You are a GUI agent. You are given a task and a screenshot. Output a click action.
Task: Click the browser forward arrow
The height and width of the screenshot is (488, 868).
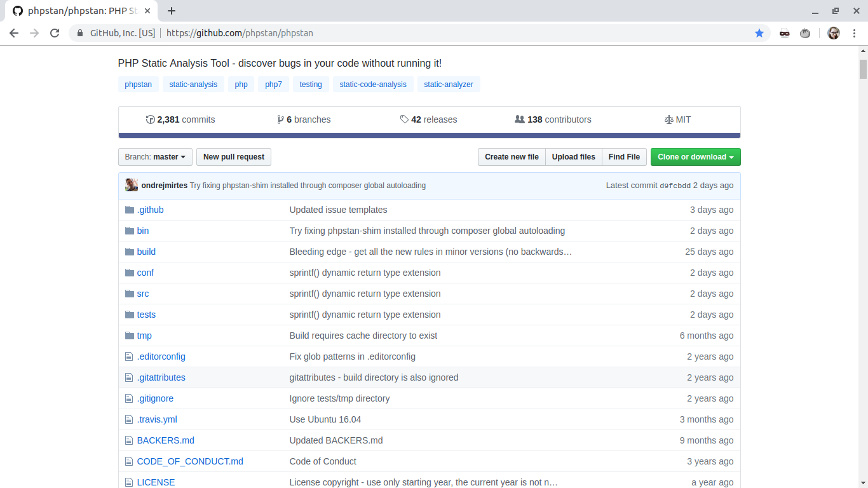[x=34, y=33]
